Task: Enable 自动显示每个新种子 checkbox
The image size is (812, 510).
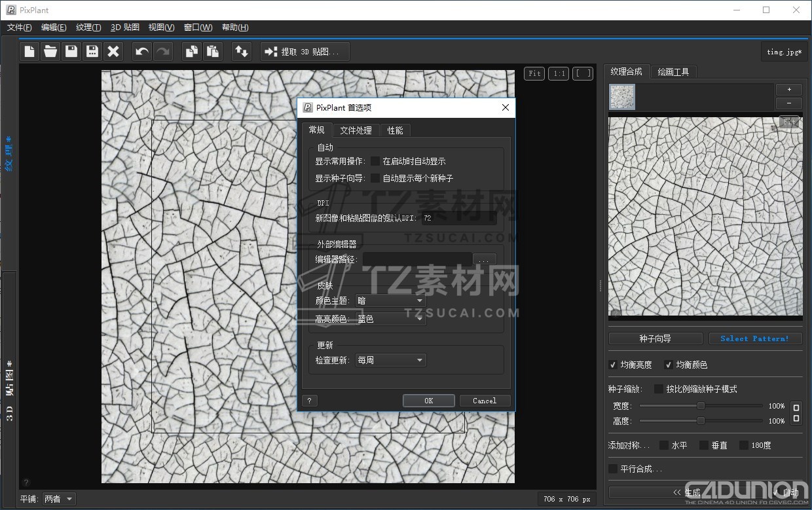Action: [375, 178]
